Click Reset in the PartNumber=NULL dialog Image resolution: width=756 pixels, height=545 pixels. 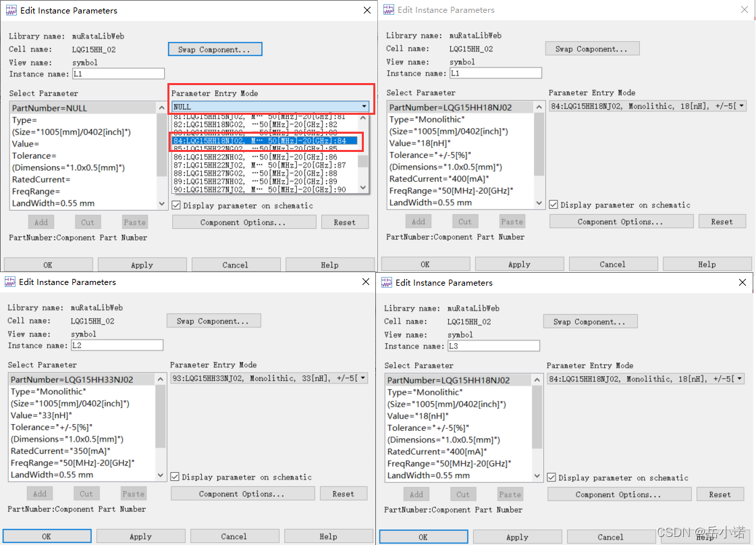coord(345,222)
